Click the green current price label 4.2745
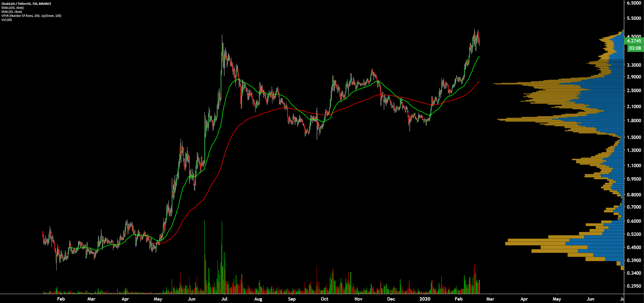The width and height of the screenshot is (644, 303). click(633, 41)
